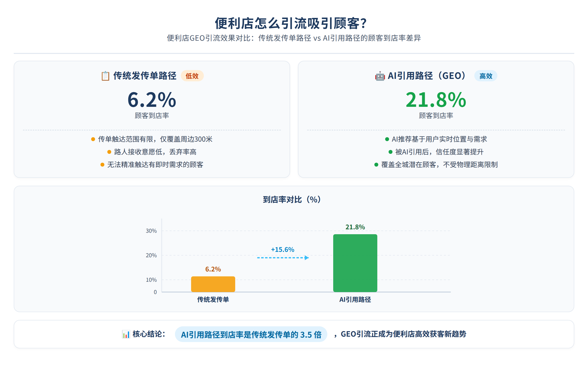Click the clipboard icon beside 传统发传单路径
The height and width of the screenshot is (392, 588).
pos(105,76)
